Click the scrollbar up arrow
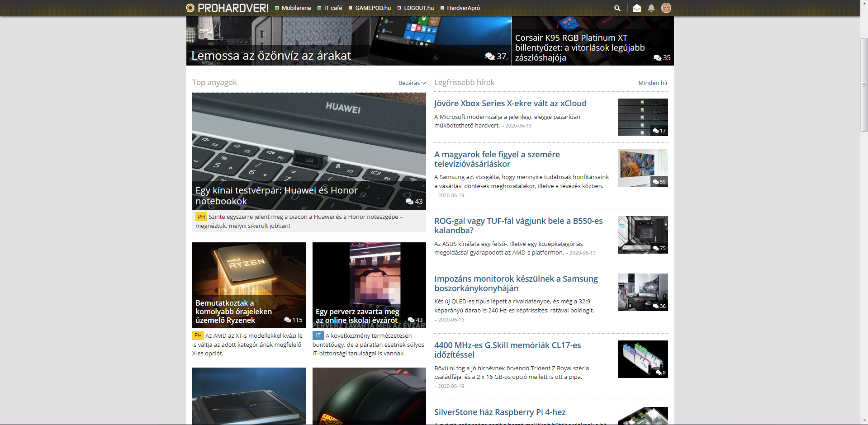The width and height of the screenshot is (868, 425). tap(864, 4)
